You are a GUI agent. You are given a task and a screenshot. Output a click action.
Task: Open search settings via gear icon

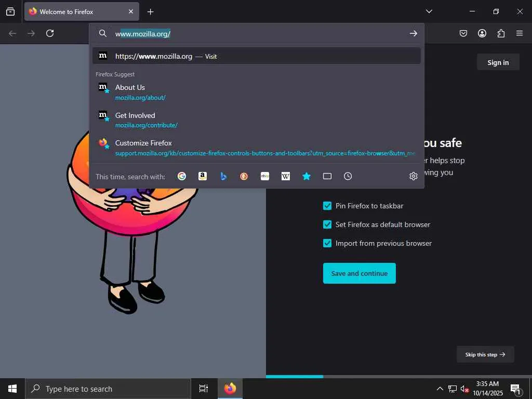(413, 176)
